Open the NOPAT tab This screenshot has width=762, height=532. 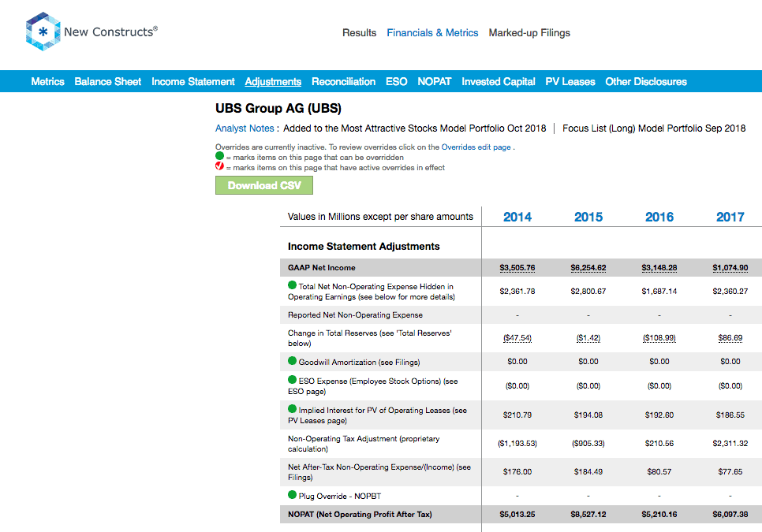(435, 81)
